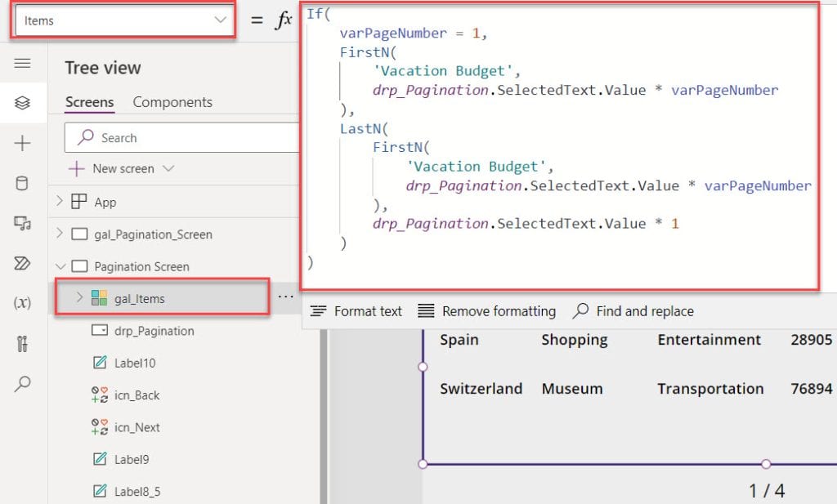Click the gal_Items gallery icon
This screenshot has height=504, width=837.
[x=99, y=297]
